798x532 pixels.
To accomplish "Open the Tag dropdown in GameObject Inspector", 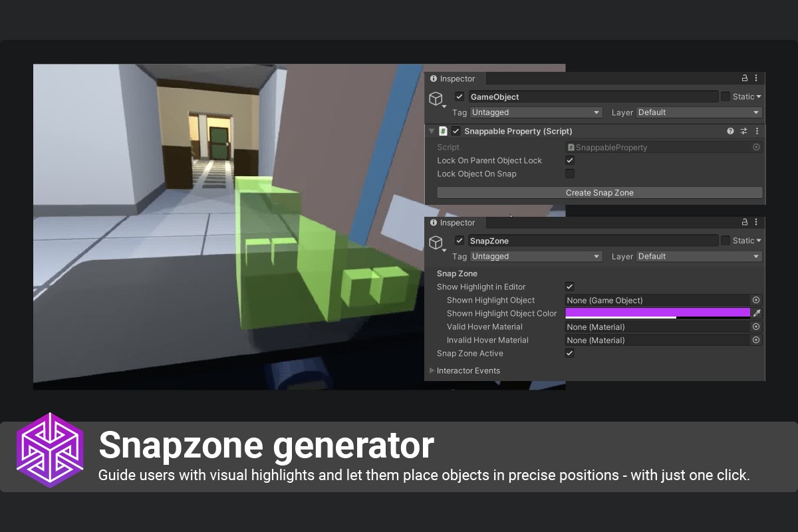I will coord(536,112).
